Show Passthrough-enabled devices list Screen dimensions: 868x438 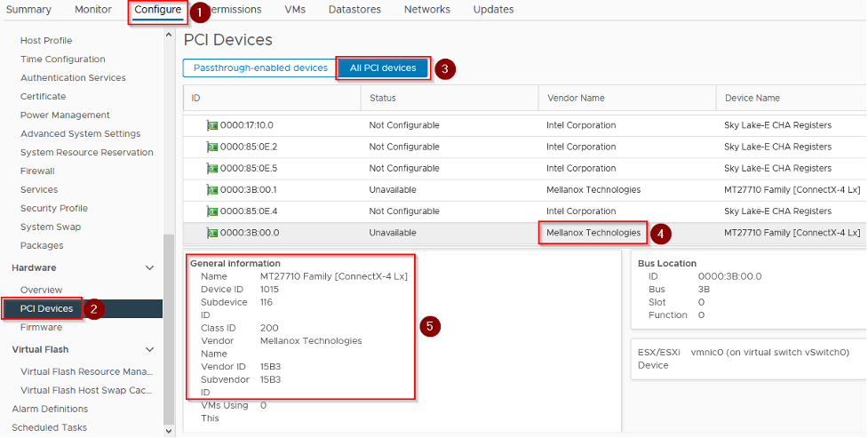click(260, 68)
